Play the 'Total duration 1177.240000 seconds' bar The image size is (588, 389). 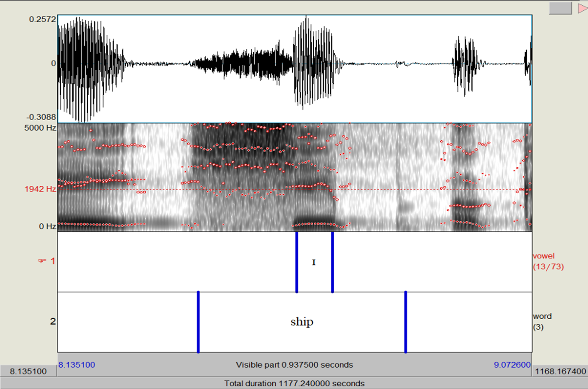(x=294, y=383)
